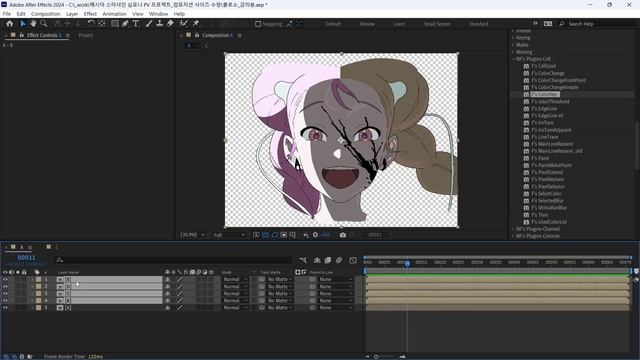640x360 pixels.
Task: Click the Home icon in the toolbar
Action: (x=9, y=24)
